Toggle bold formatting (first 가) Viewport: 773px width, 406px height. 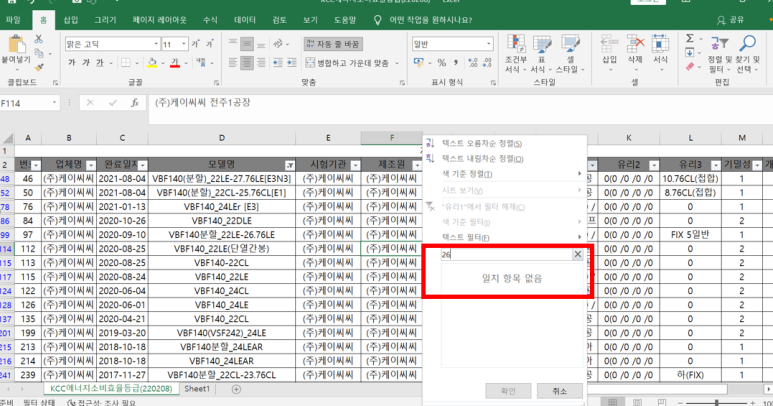click(x=72, y=63)
